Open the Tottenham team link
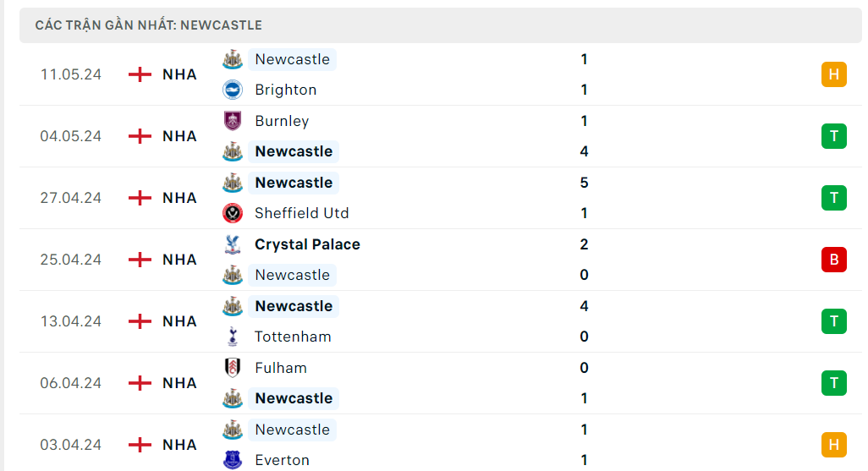 (293, 337)
